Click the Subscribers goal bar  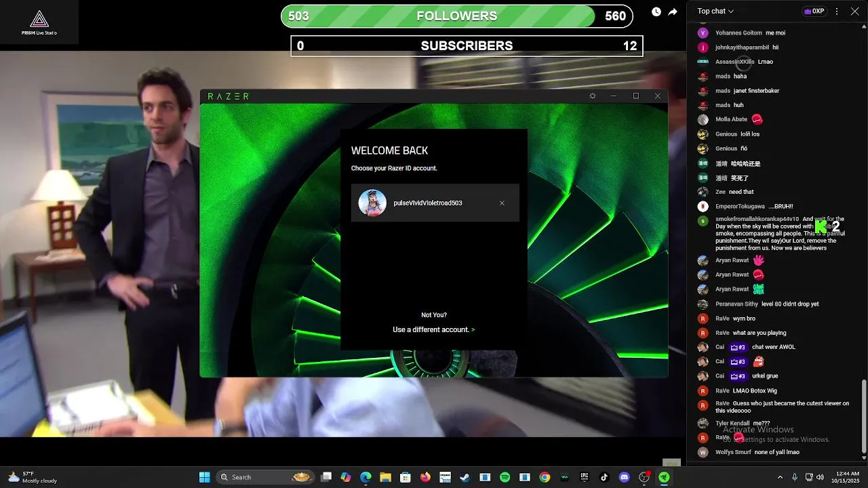pos(467,46)
